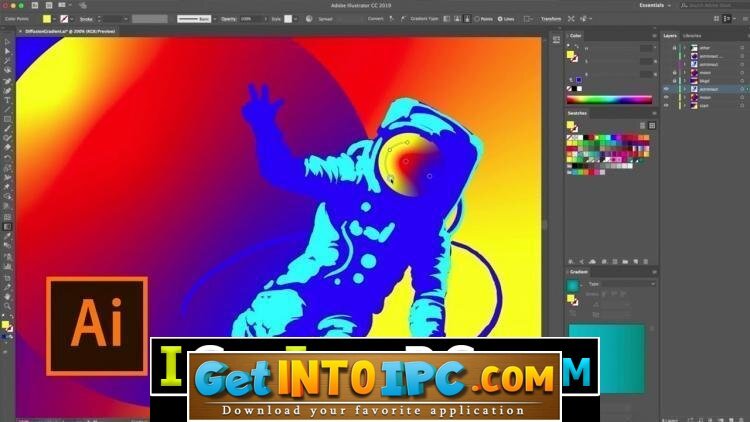Screen dimensions: 750x422
Task: Pick a color from Color panel spectrum bar
Action: [609, 100]
